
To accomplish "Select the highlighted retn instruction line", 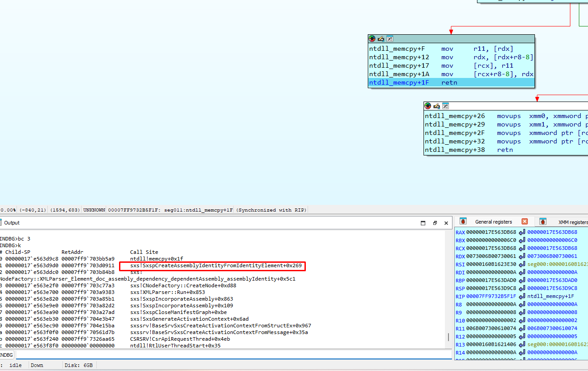I will [450, 82].
